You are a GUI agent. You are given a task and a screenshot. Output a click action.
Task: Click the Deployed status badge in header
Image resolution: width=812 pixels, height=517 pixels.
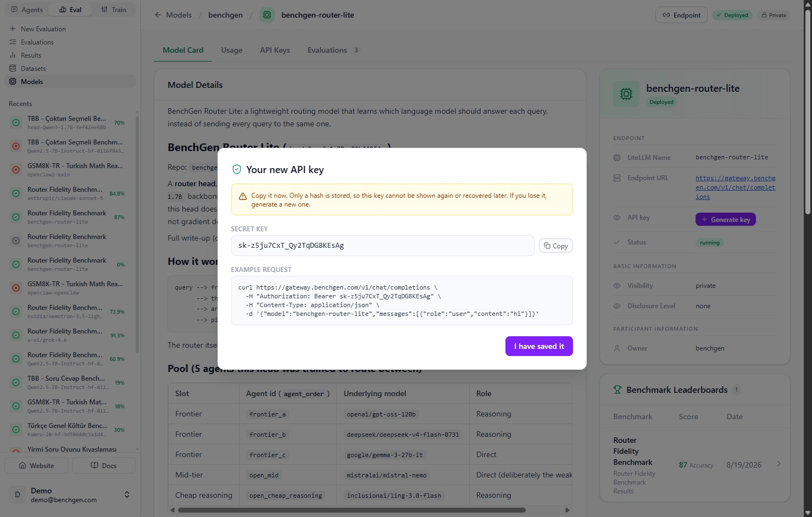(x=732, y=15)
